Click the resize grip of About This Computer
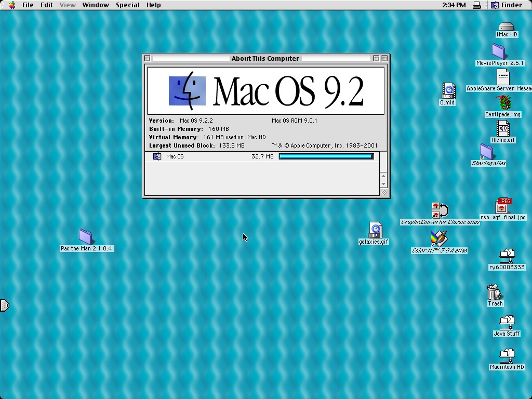The width and height of the screenshot is (532, 399). (x=384, y=193)
